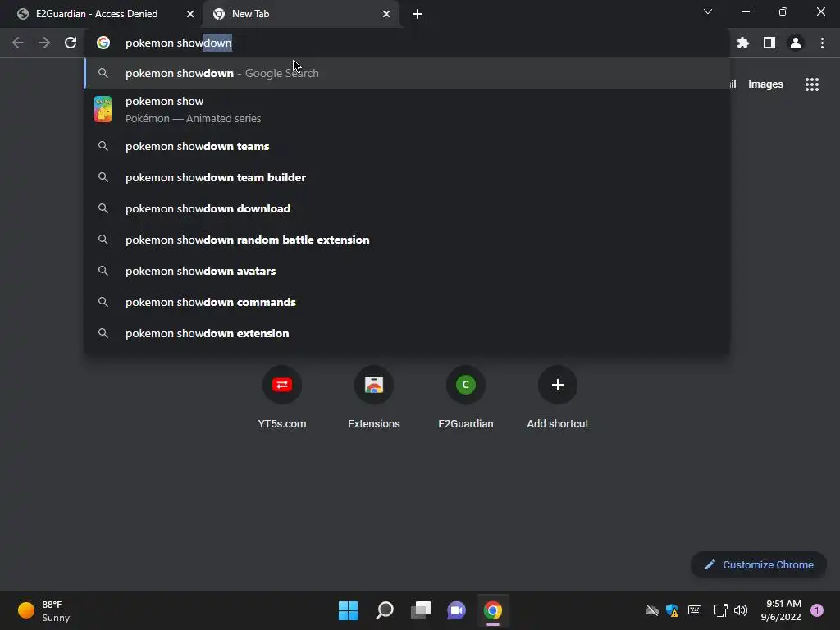Select 'pokemon showdown avatars' suggestion
The width and height of the screenshot is (840, 630).
(407, 271)
